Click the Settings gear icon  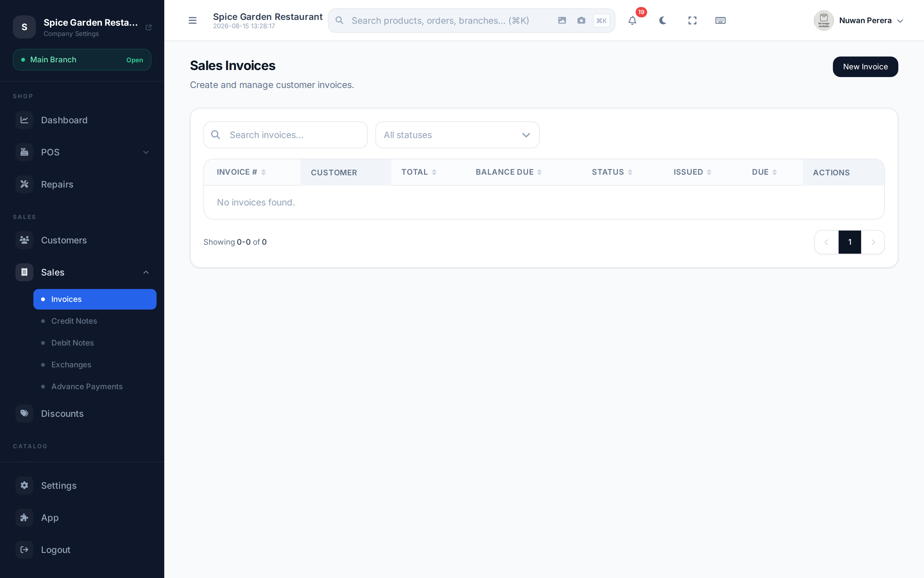point(24,485)
